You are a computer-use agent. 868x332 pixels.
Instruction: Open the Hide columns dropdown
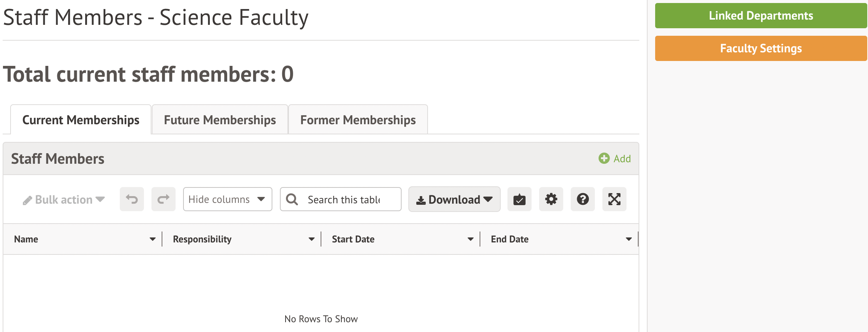pyautogui.click(x=228, y=199)
